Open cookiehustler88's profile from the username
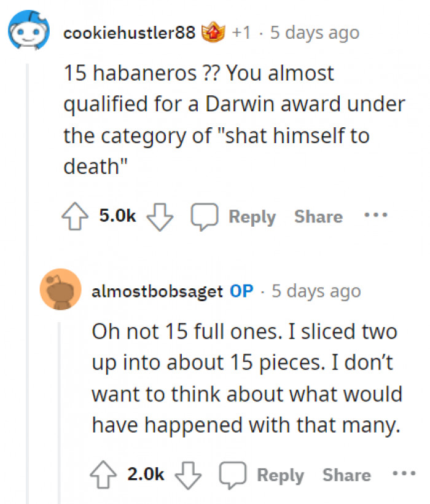Image resolution: width=430 pixels, height=504 pixels. click(129, 33)
